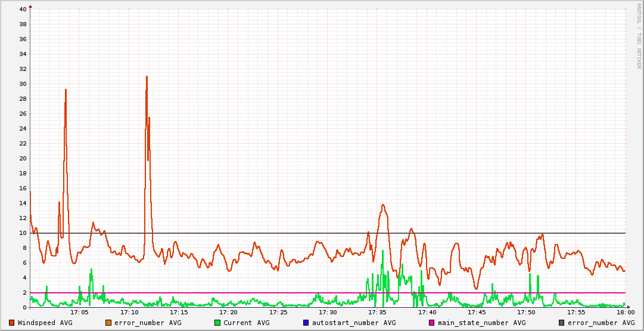Screen dimensions: 644x331
Task: Click the y-axis value 18
Action: coord(23,173)
